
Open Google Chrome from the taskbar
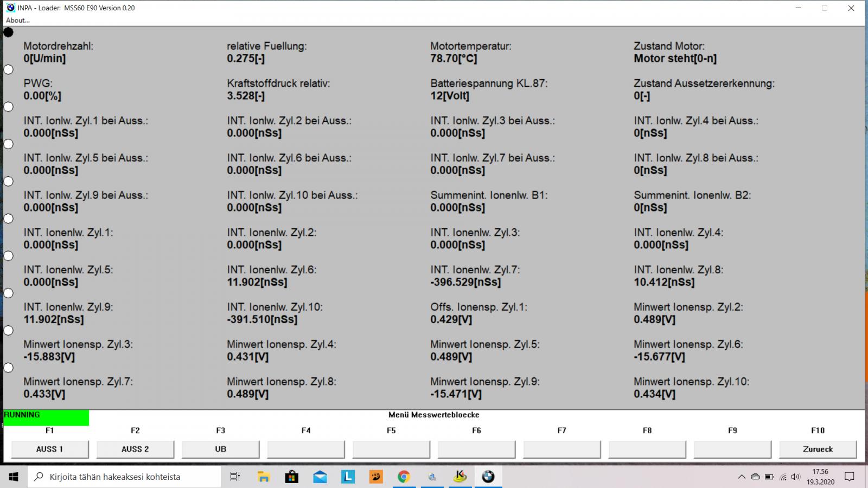click(404, 477)
